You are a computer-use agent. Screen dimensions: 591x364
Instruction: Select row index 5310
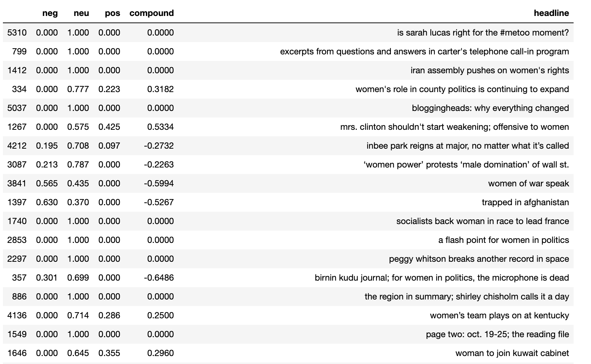17,33
